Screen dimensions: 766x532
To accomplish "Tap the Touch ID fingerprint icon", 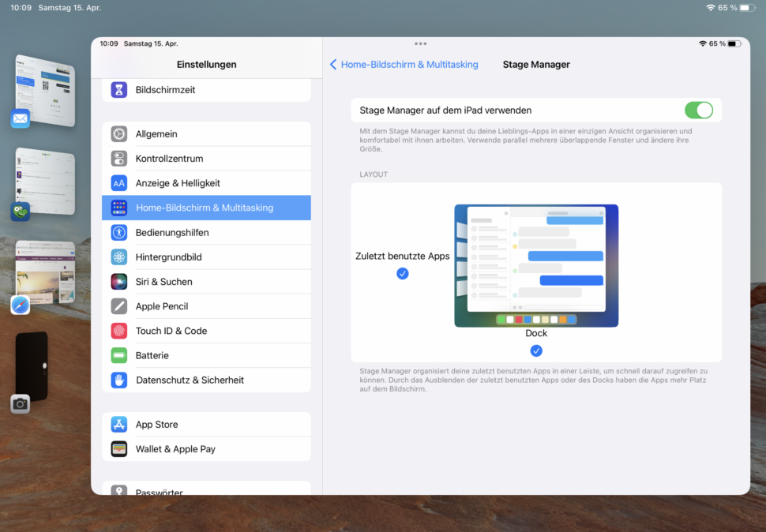I will (118, 331).
